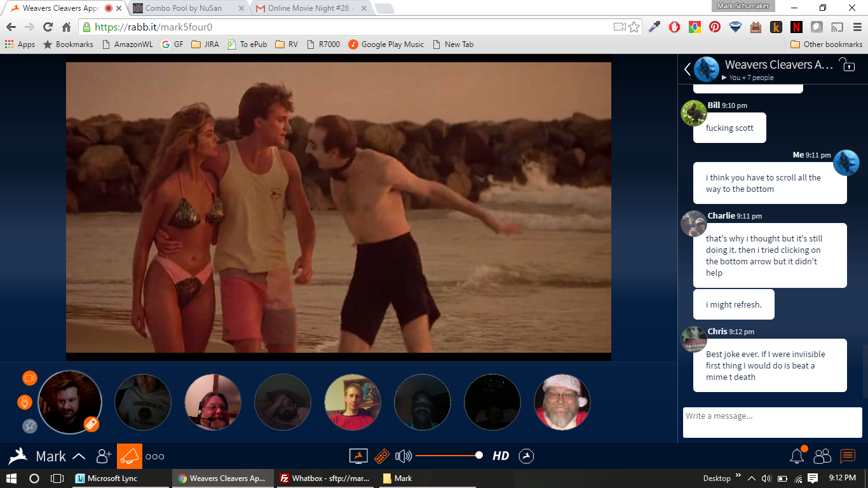Click the volume slider handle

[x=479, y=455]
